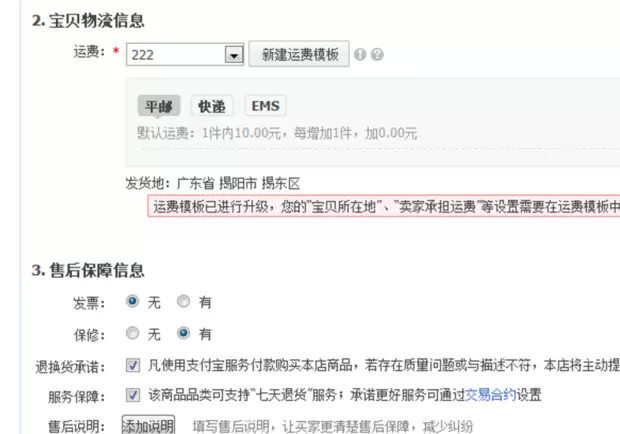Click the exclamation info icon beside 新建运费模板

[359, 54]
